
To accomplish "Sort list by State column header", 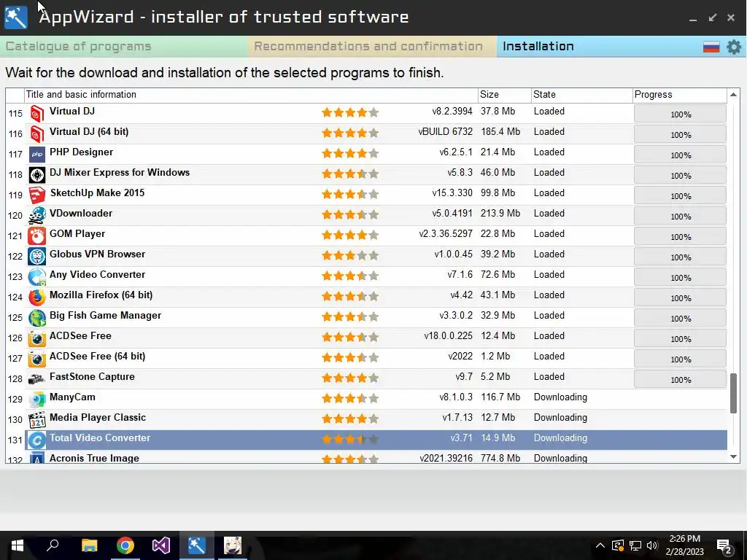I will 581,95.
